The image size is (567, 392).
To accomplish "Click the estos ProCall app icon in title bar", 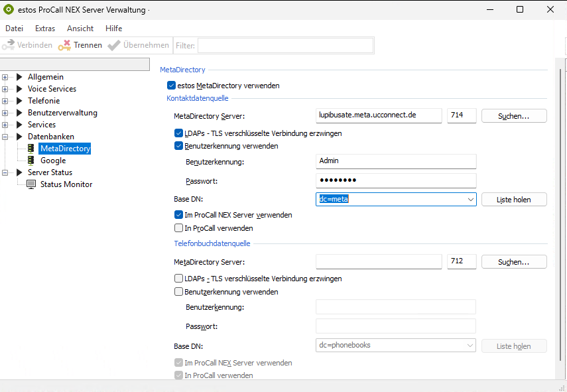I will [x=9, y=10].
